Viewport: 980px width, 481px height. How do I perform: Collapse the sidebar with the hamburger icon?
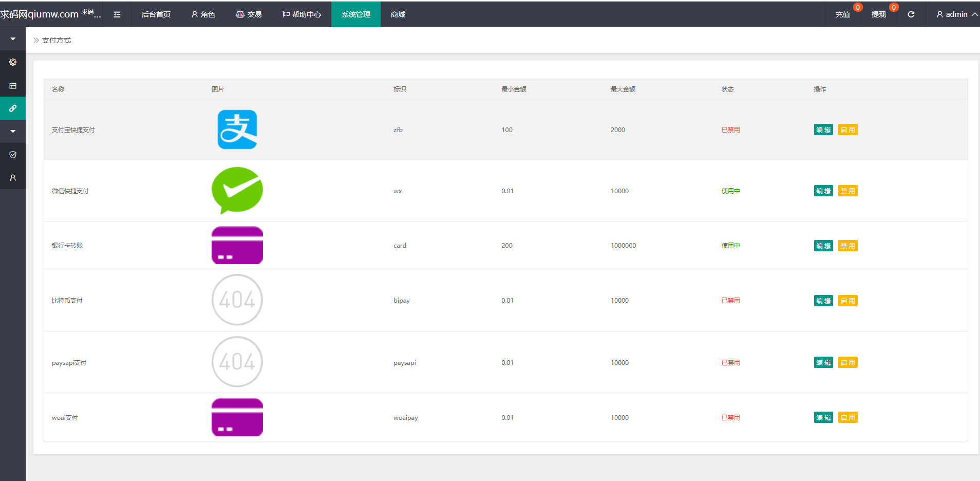coord(117,14)
